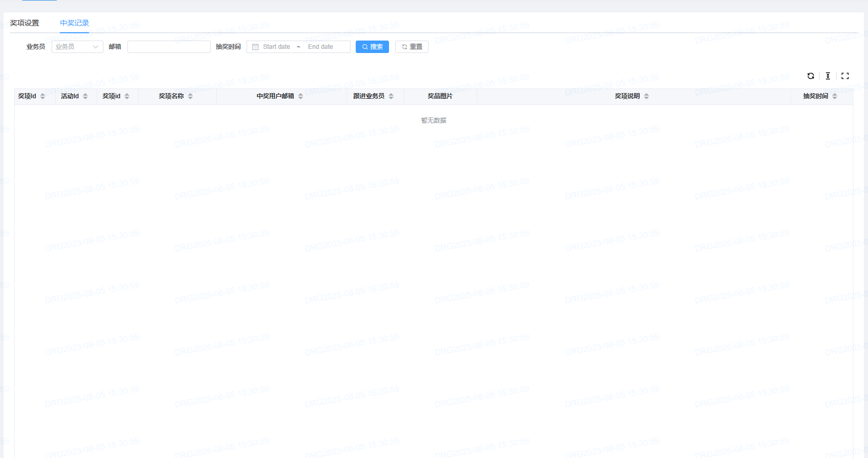Image resolution: width=868 pixels, height=458 pixels.
Task: Click the End date field
Action: (x=320, y=47)
